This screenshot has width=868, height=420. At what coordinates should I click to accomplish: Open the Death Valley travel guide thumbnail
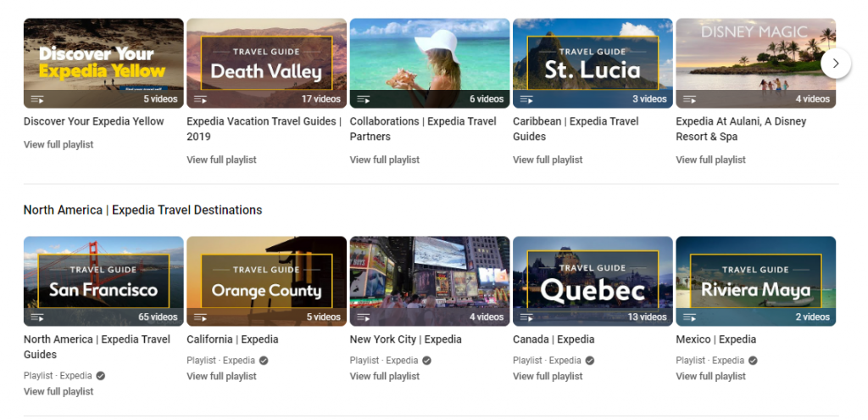pyautogui.click(x=266, y=63)
